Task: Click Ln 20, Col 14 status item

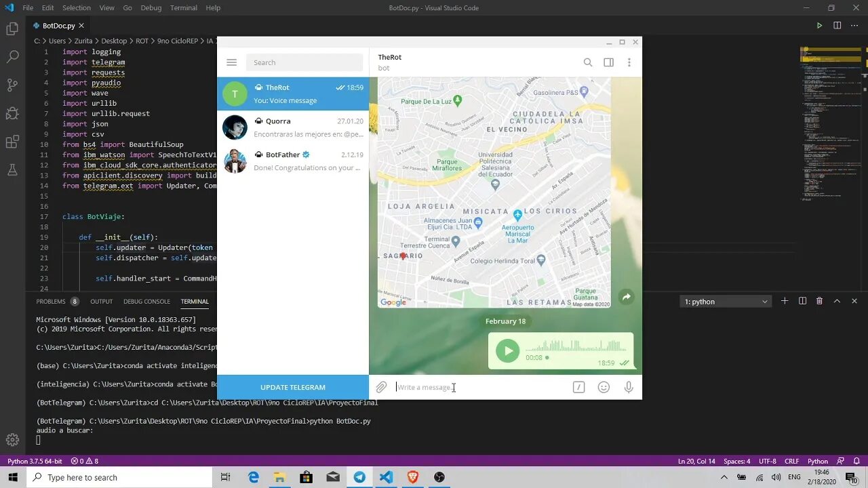Action: (x=696, y=461)
